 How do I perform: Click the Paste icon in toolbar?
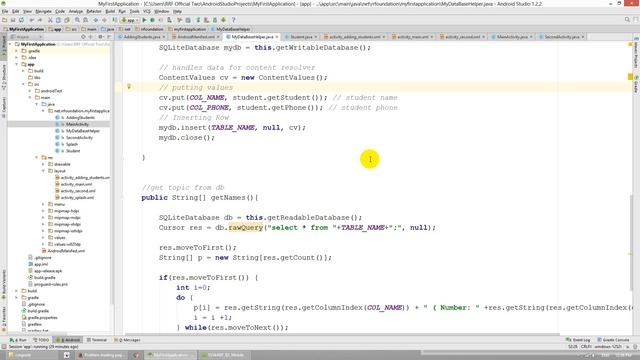click(x=67, y=20)
